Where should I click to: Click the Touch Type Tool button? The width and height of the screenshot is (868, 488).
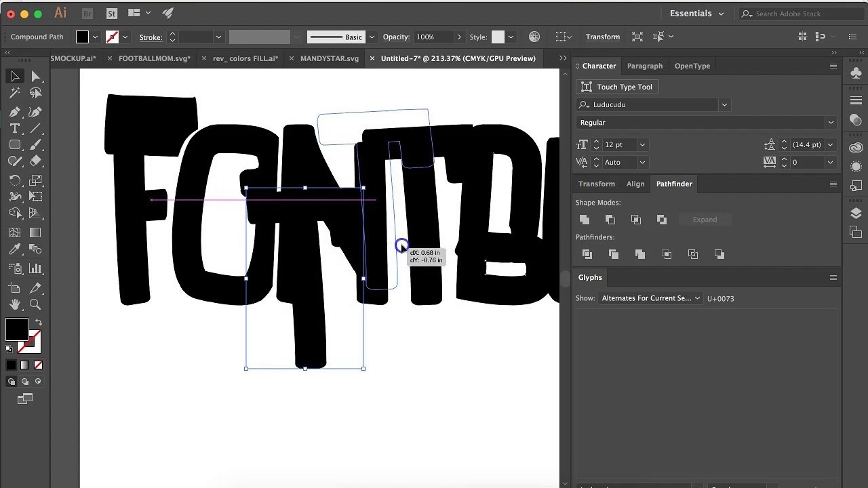click(618, 87)
